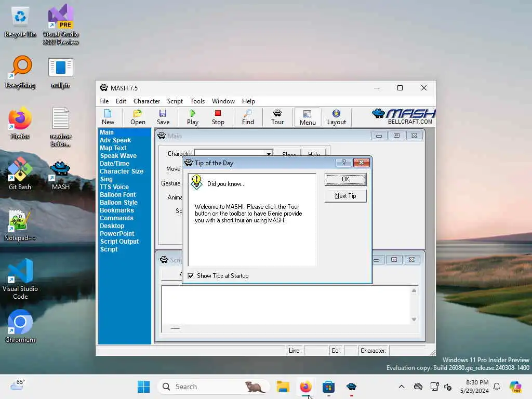Open File Explorer from the taskbar
This screenshot has width=532, height=399.
pos(283,387)
